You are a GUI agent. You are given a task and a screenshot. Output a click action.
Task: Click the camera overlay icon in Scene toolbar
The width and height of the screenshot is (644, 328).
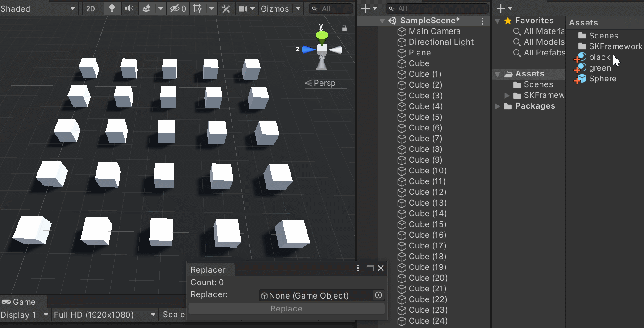coord(243,8)
